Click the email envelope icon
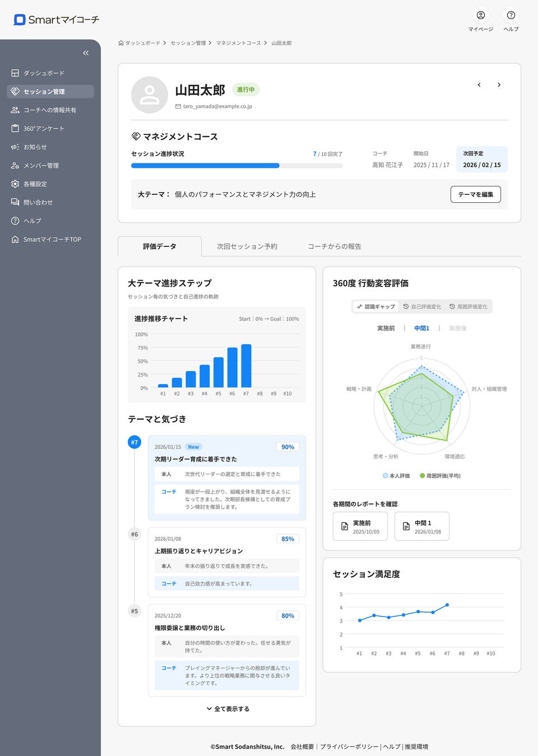This screenshot has width=538, height=756. coord(178,106)
